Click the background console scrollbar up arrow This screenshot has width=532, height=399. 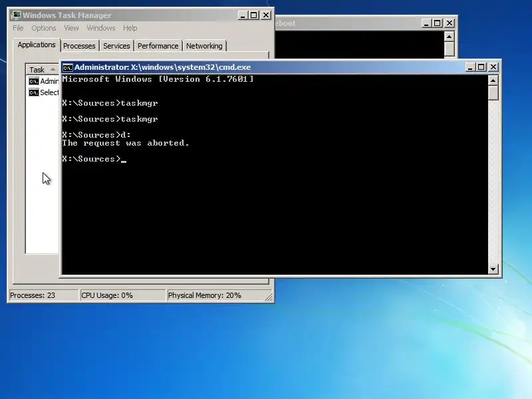coord(450,37)
